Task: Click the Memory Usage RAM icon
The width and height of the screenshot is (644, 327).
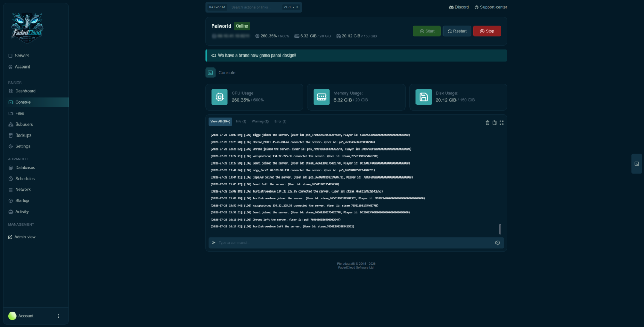Action: (321, 97)
